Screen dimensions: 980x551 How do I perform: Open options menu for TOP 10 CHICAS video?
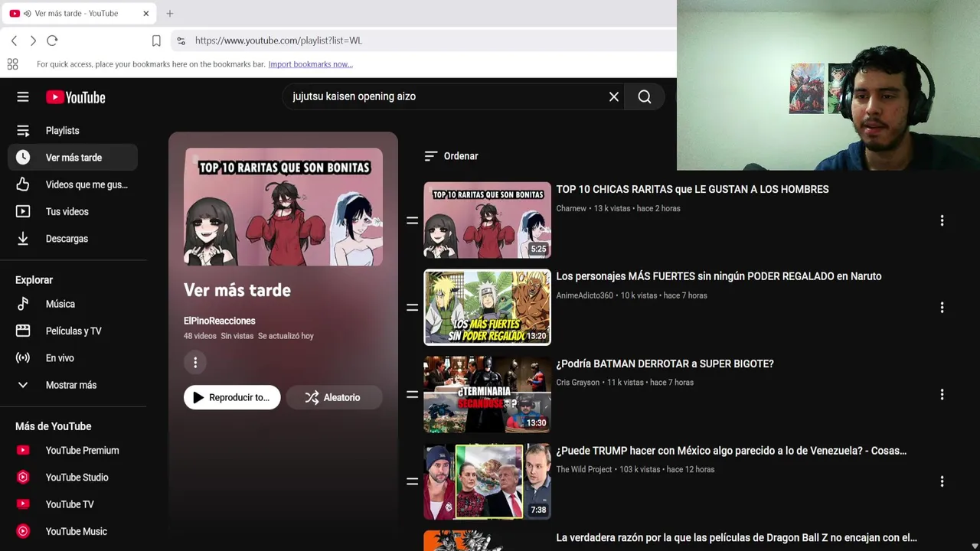pyautogui.click(x=942, y=220)
